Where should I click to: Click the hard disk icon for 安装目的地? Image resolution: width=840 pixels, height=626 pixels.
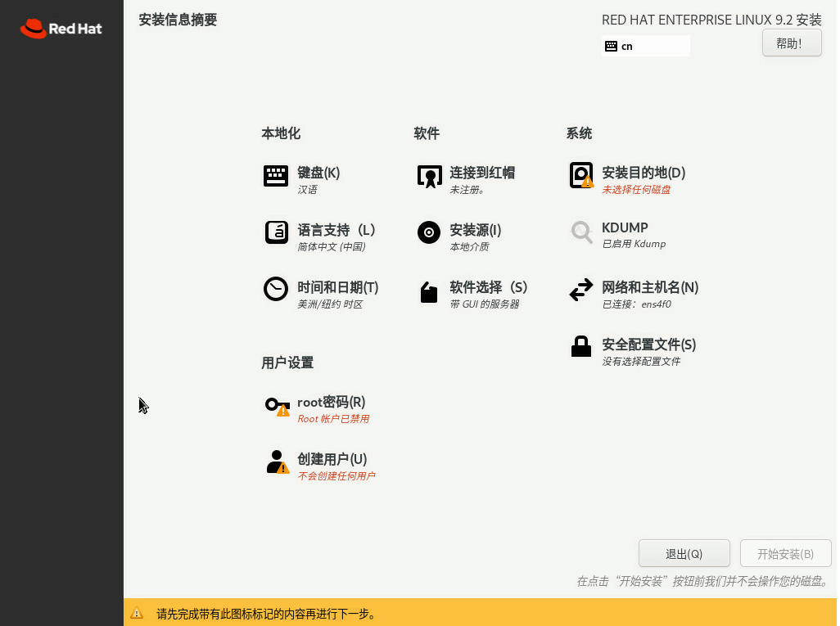click(581, 175)
